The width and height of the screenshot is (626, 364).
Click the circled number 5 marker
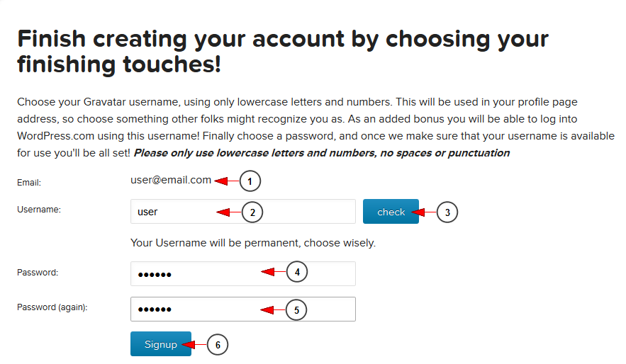coord(296,309)
